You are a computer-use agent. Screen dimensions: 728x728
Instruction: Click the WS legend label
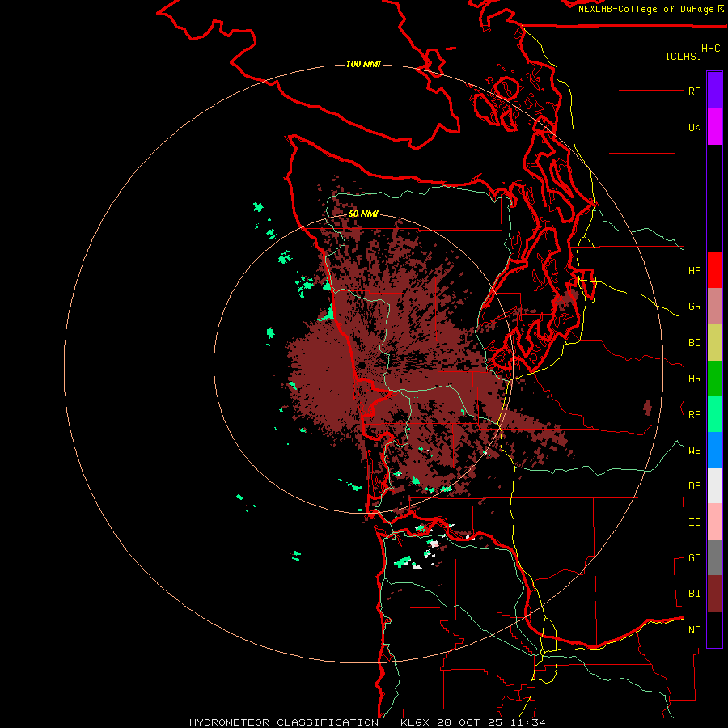coord(694,451)
